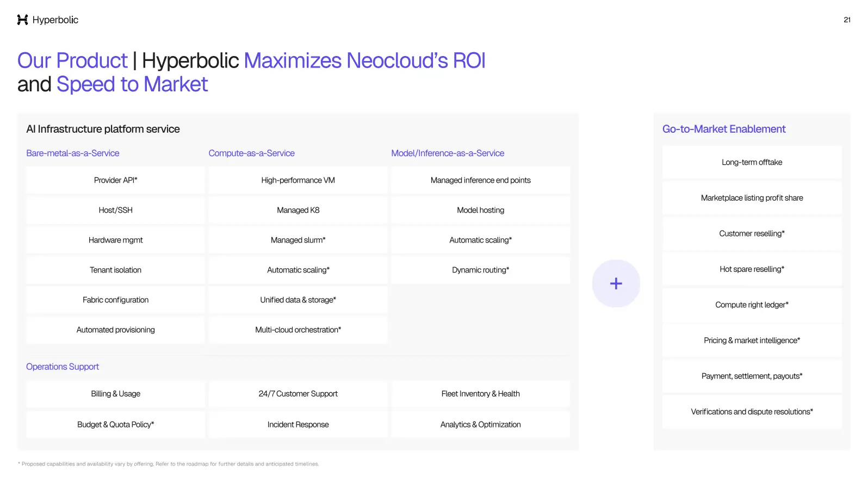Choose the 'Dynamic routing*' card

(x=481, y=270)
